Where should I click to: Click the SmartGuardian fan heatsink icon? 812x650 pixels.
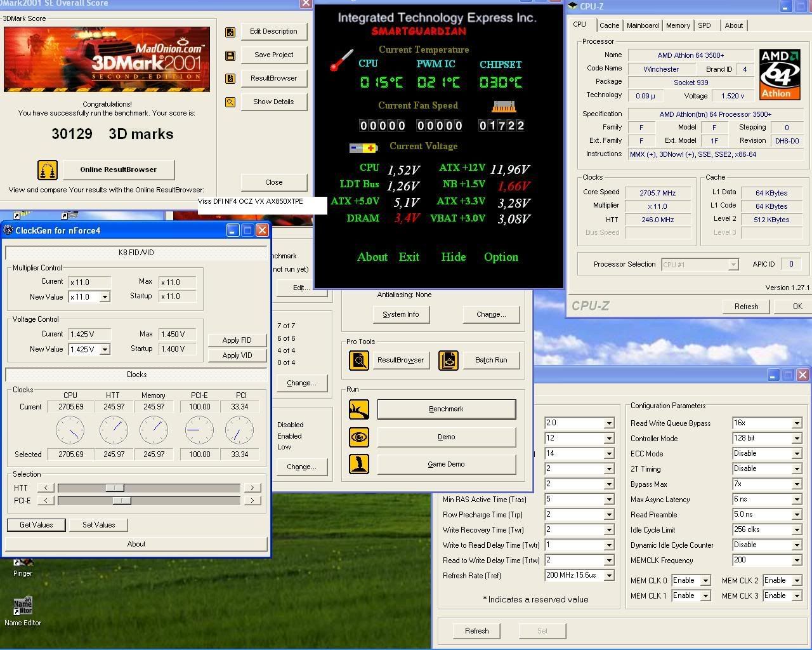click(x=504, y=106)
